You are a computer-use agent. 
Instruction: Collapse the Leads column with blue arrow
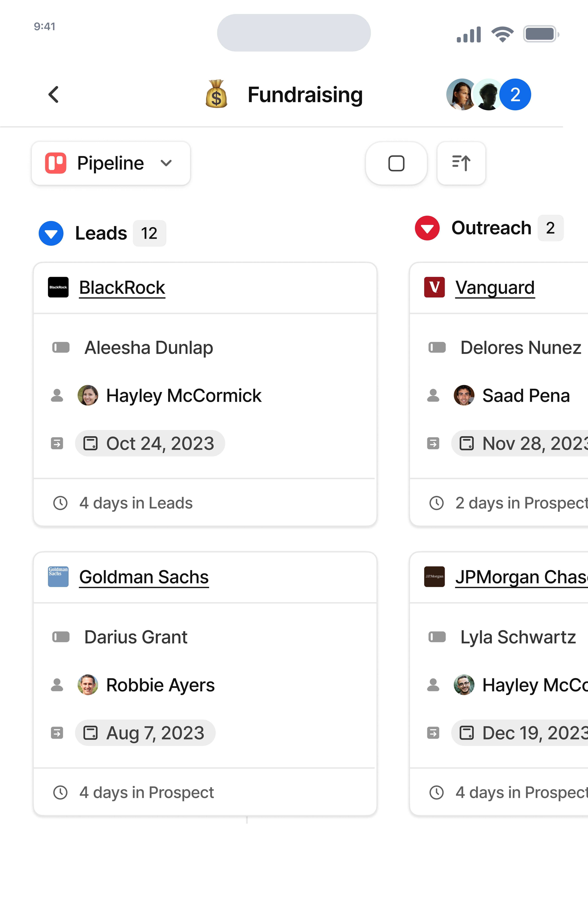coord(51,233)
